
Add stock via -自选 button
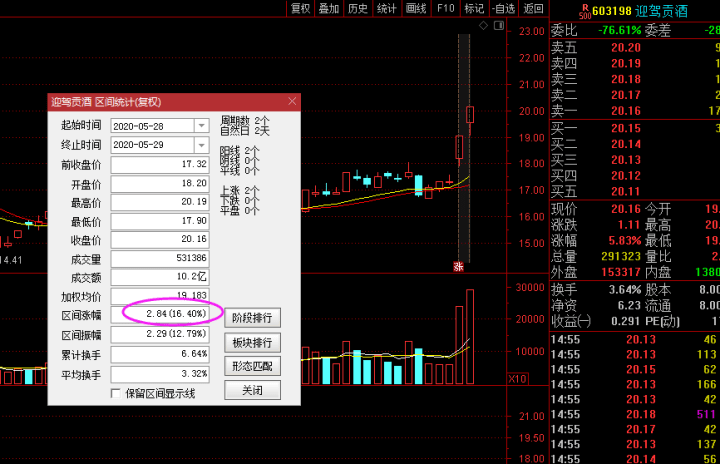point(503,8)
